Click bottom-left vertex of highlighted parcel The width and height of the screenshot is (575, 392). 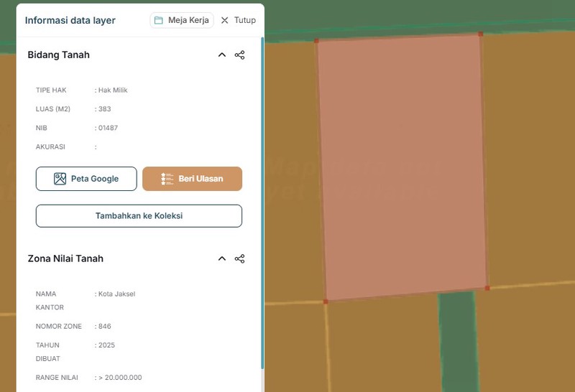pyautogui.click(x=326, y=302)
